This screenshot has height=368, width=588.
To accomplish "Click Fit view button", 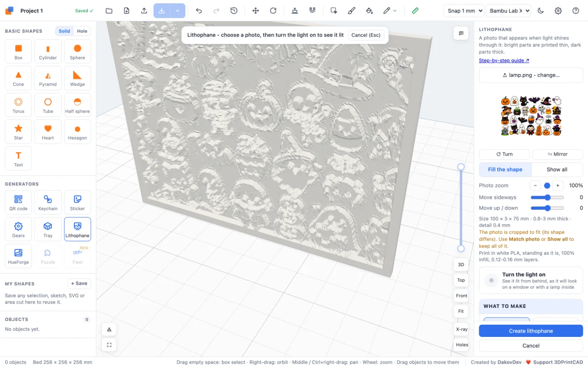I will pyautogui.click(x=461, y=311).
